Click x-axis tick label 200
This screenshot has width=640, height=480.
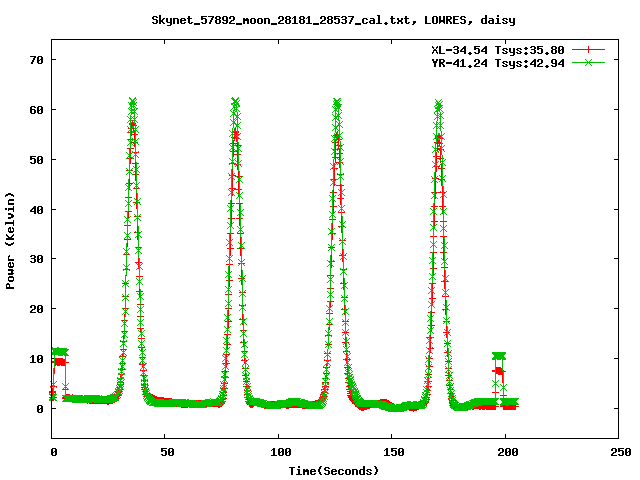(508, 452)
